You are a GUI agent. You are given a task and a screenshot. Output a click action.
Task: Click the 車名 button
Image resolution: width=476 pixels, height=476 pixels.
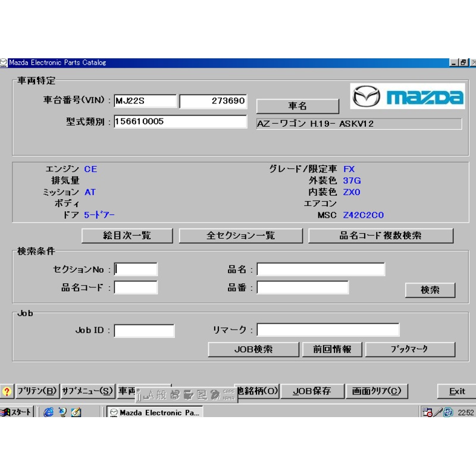coord(297,106)
